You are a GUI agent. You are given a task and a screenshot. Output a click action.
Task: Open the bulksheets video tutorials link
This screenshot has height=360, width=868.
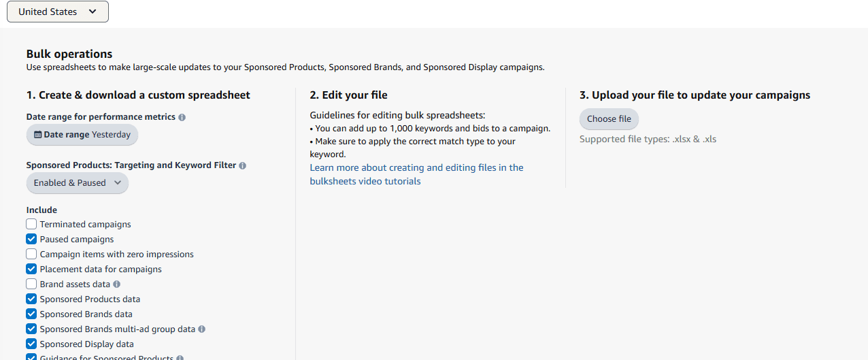coord(416,174)
